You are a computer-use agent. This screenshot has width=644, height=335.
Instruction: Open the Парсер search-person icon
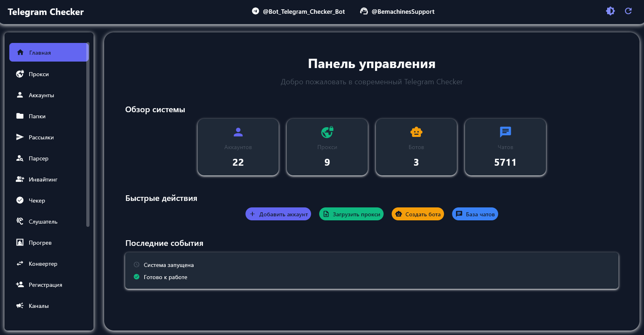(20, 158)
